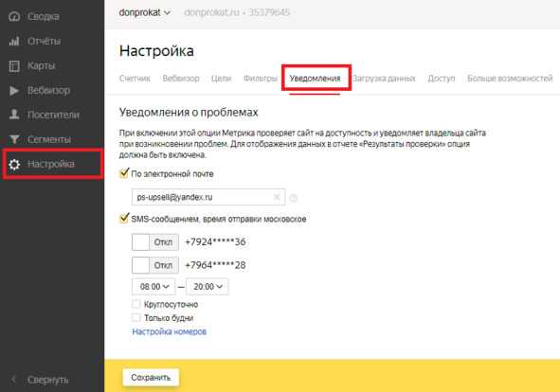The image size is (560, 392).
Task: Clear the email field with the X icon
Action: click(x=277, y=197)
